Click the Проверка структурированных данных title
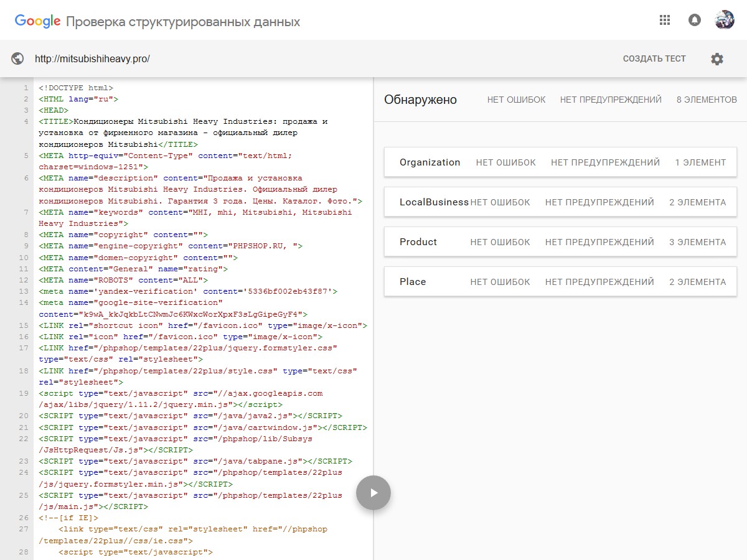Viewport: 747px width, 560px height. point(183,22)
